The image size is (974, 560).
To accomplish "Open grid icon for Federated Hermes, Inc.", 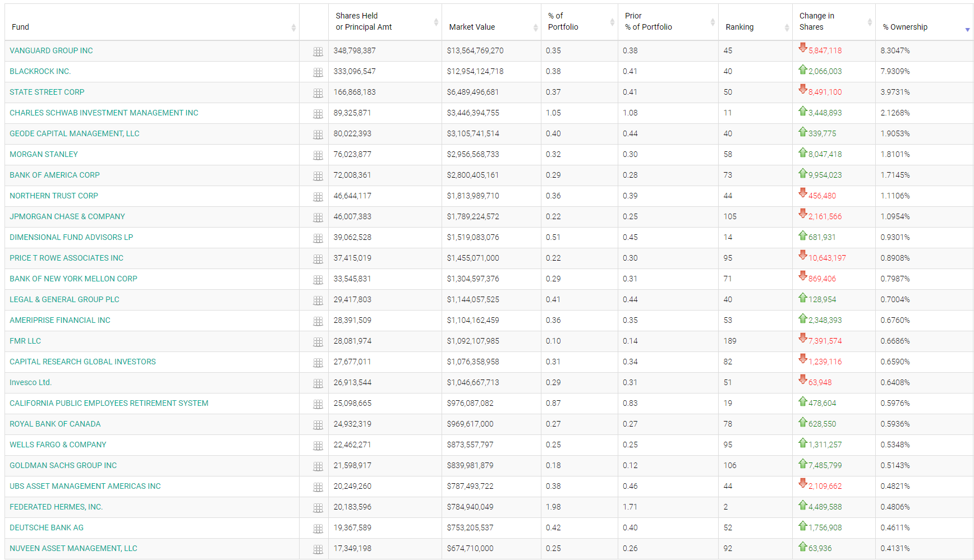I will (x=318, y=508).
